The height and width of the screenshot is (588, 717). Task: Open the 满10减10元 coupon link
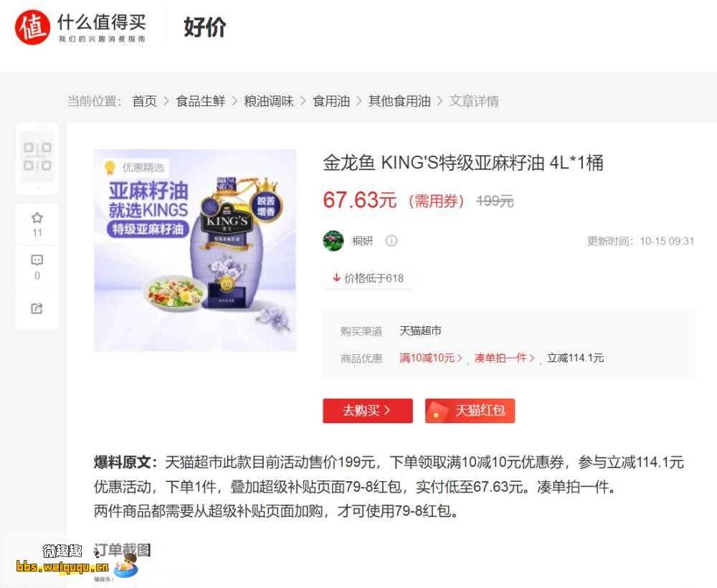(x=430, y=358)
